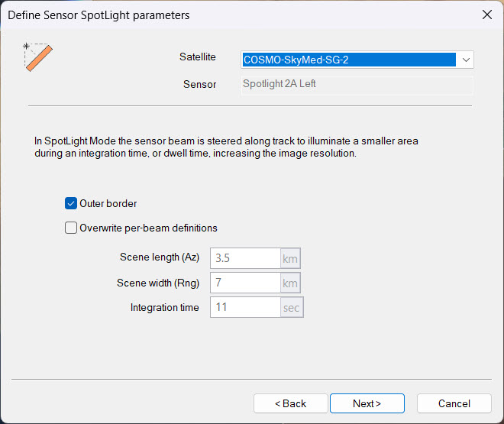Click the Integration time value field
Viewport: 504px width, 424px height.
point(244,307)
